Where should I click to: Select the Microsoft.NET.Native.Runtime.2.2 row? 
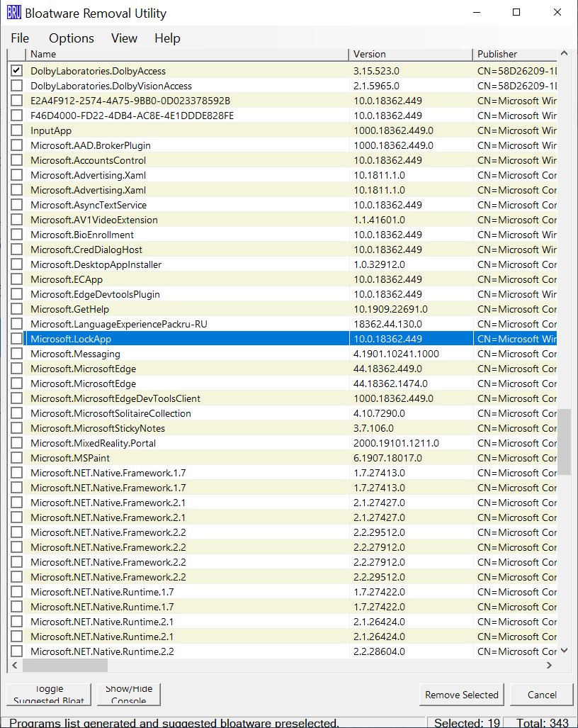282,651
